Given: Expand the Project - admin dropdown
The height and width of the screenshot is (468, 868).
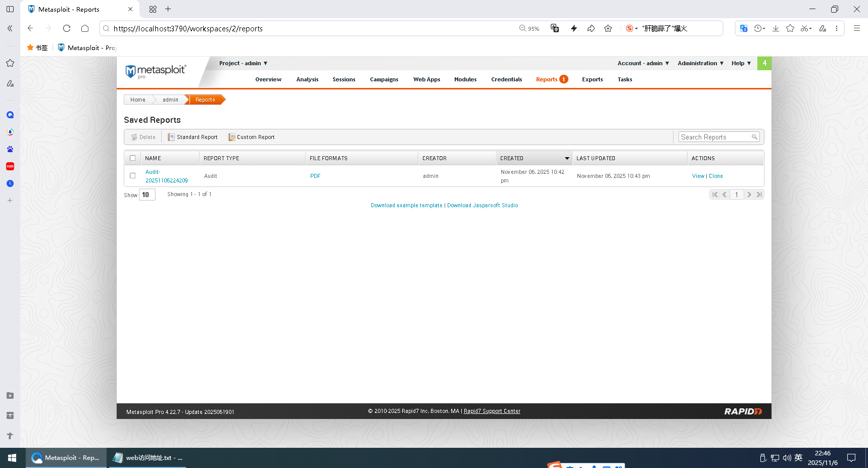Looking at the screenshot, I should tap(243, 63).
